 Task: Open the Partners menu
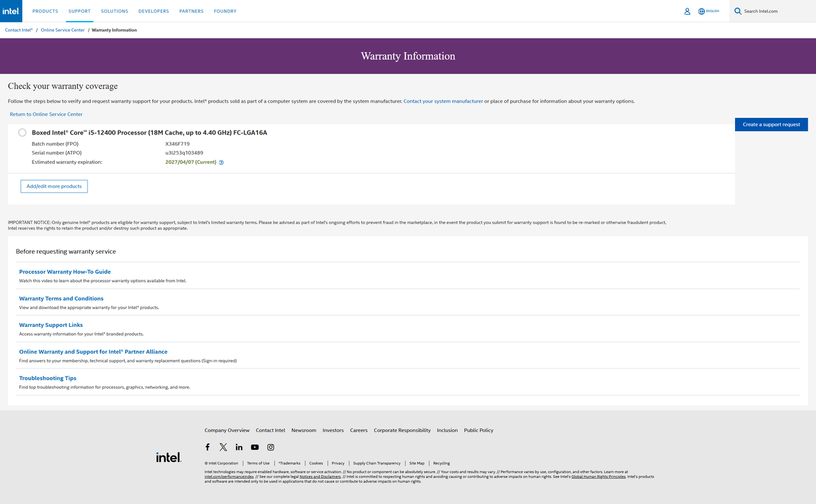click(191, 11)
